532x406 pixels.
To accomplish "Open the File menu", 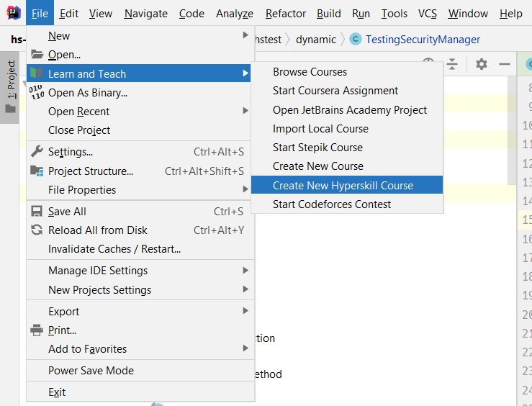I will click(x=40, y=13).
